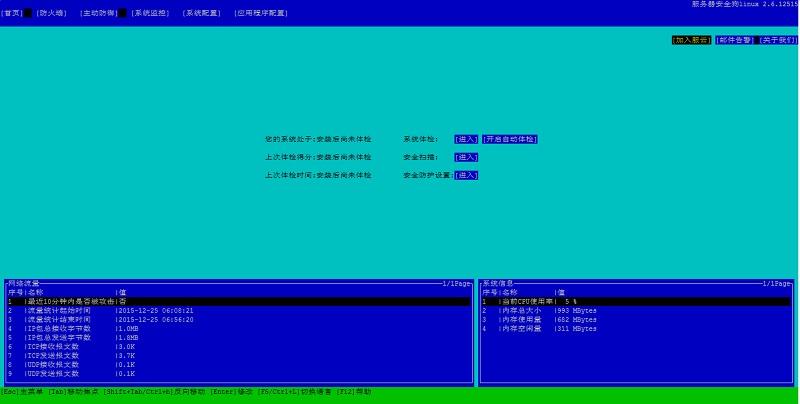Image resolution: width=800 pixels, height=404 pixels.
Task: Click the 上次体检时间 status text
Action: [318, 175]
